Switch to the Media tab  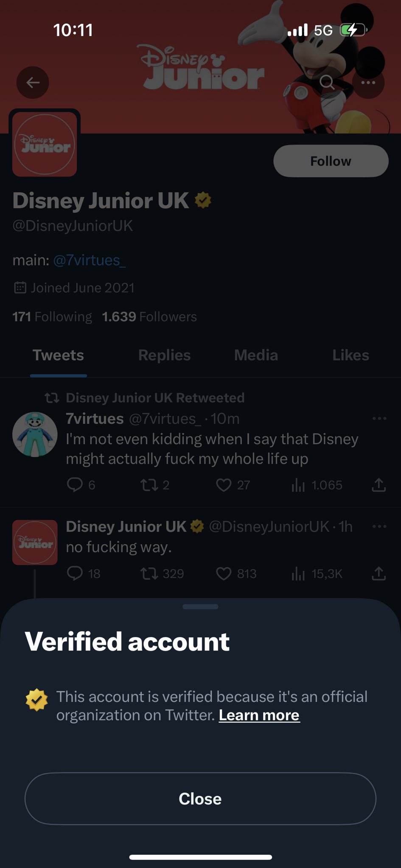256,355
